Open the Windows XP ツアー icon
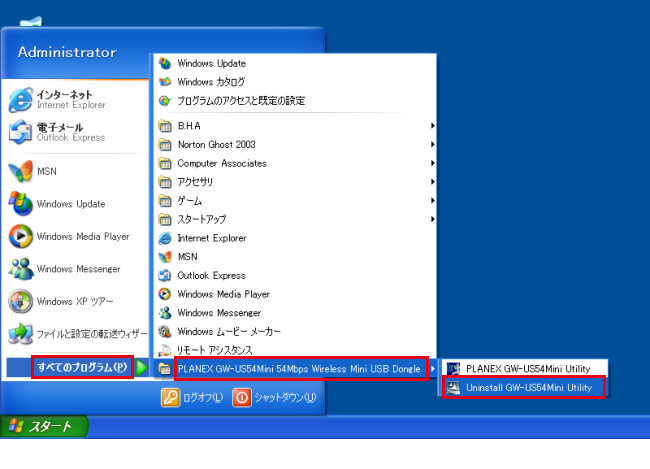Image resolution: width=650 pixels, height=469 pixels. pos(20,301)
